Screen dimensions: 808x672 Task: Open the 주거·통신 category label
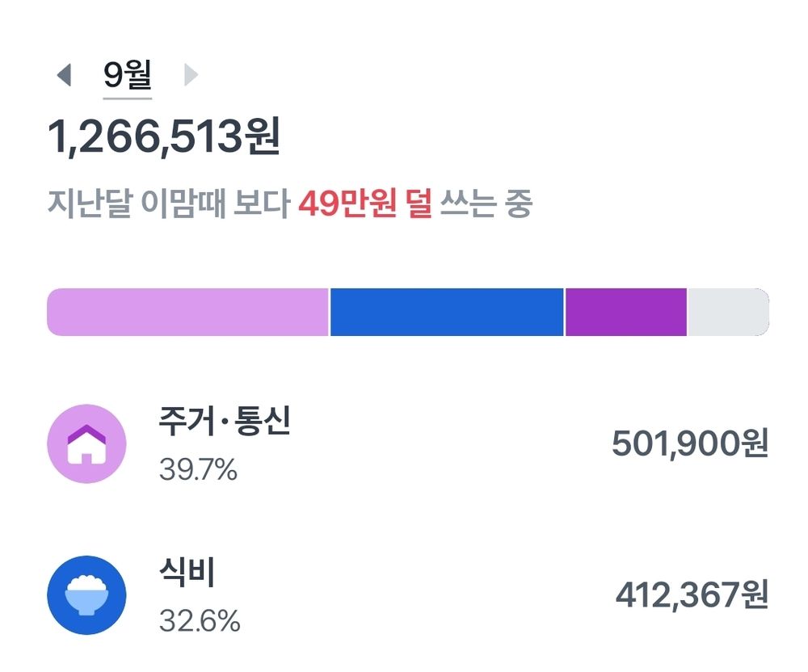(225, 422)
